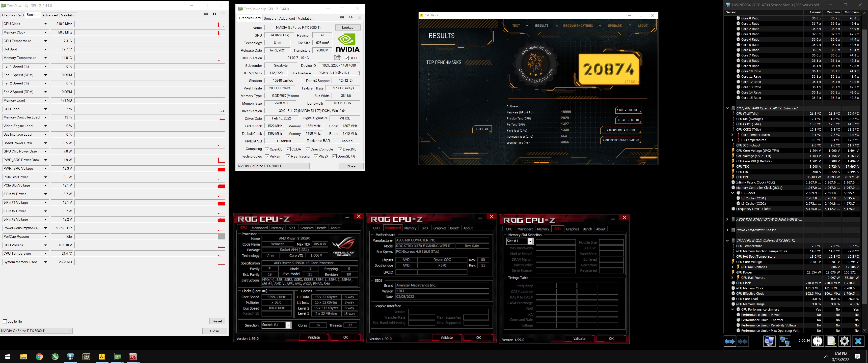This screenshot has width=868, height=363.
Task: Toggle the CUDA checkbox
Action: 288,149
